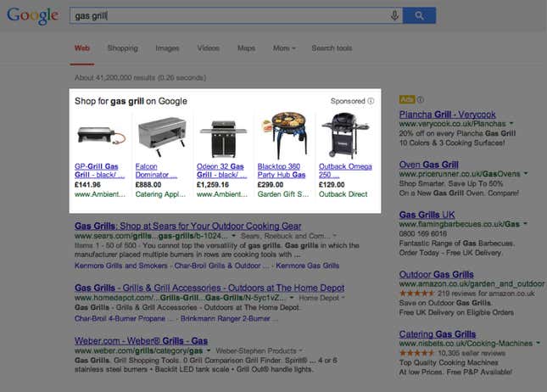The width and height of the screenshot is (547, 392).
Task: Open Falcon Dominator product link
Action: coord(156,171)
